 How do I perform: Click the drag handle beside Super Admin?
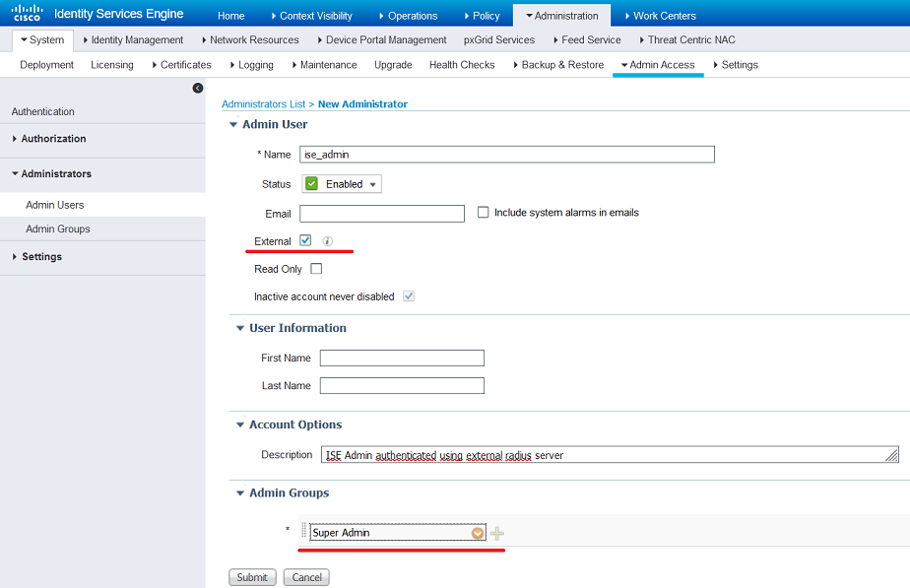(303, 530)
